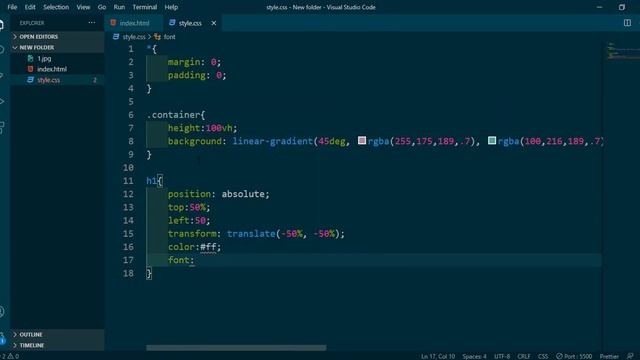Open pink rgba(255,175,189) color swatch
The height and width of the screenshot is (360, 640).
tap(362, 140)
